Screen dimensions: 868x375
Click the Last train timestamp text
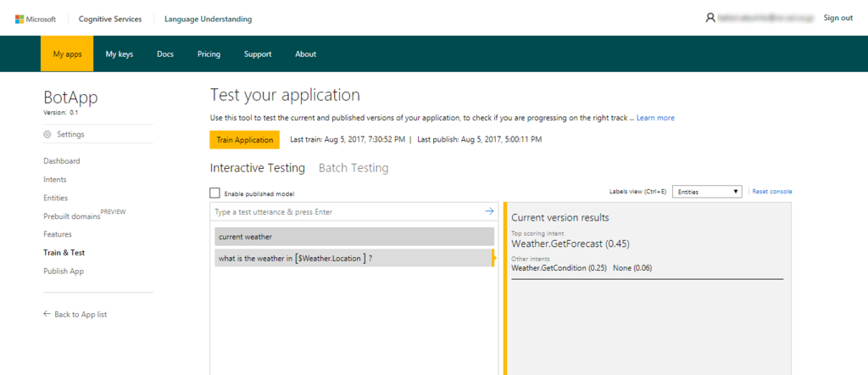point(347,140)
